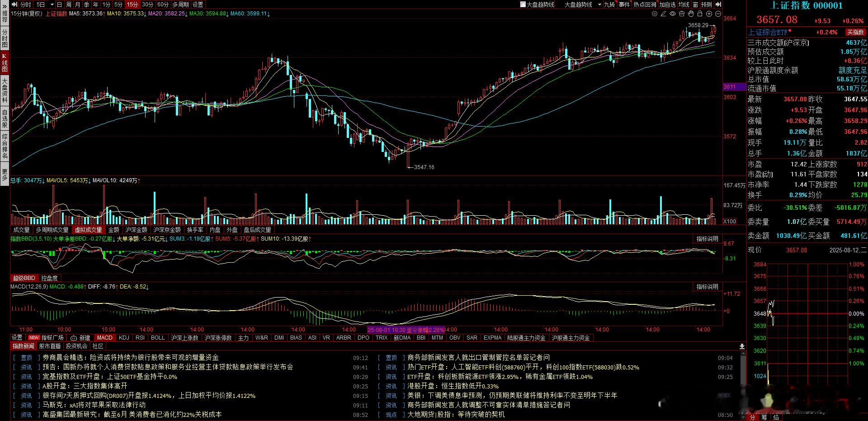Switch to 周 weekly K-line

(69, 5)
